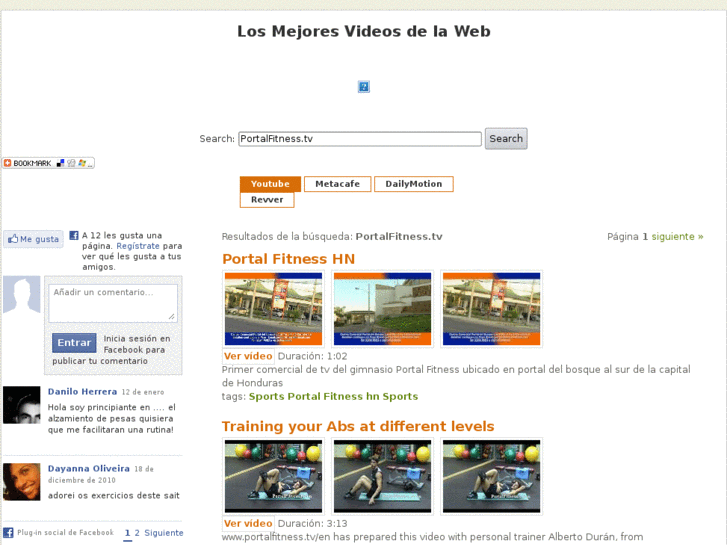This screenshot has width=727, height=545.
Task: Click Siguiente in comments pagination
Action: point(164,533)
